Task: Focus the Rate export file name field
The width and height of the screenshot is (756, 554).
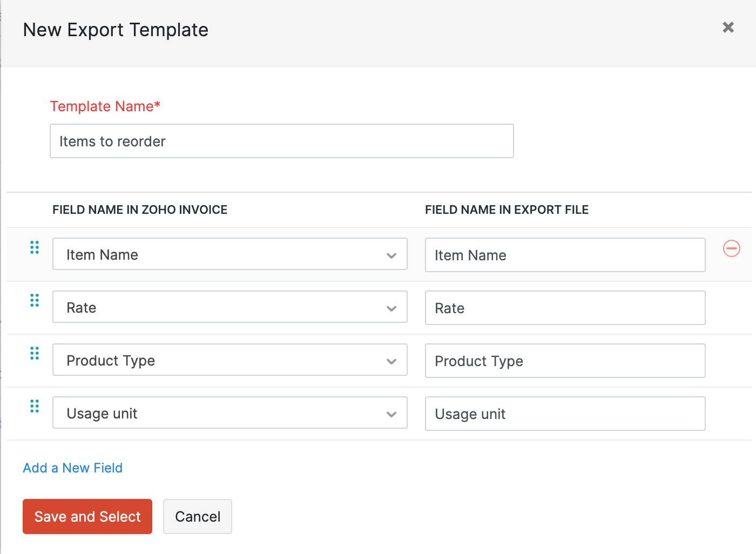Action: pos(565,308)
